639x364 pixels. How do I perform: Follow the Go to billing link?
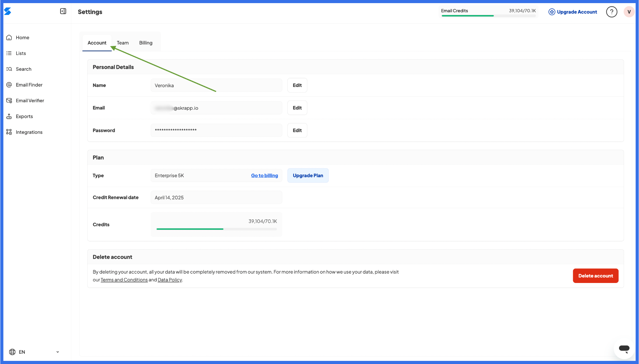tap(264, 175)
